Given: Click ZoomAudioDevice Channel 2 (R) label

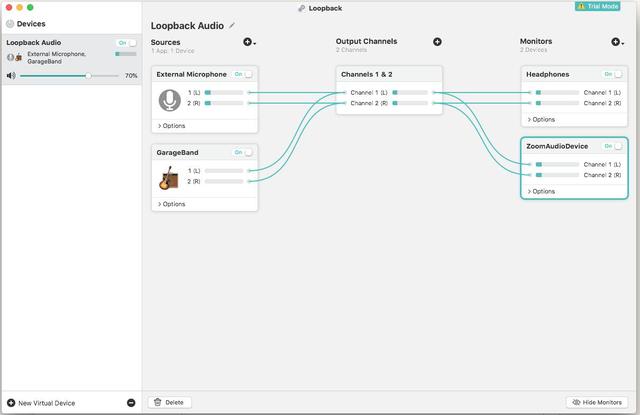Looking at the screenshot, I should coord(602,175).
